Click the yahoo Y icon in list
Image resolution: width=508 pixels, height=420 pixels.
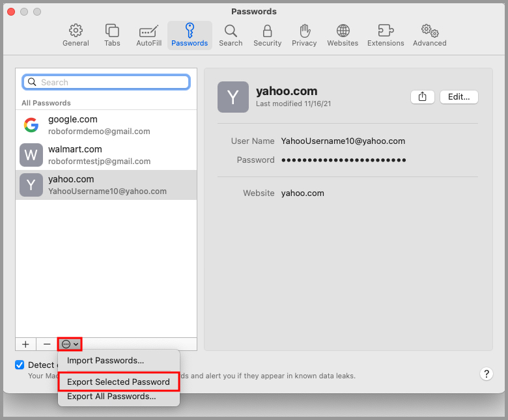click(x=31, y=185)
